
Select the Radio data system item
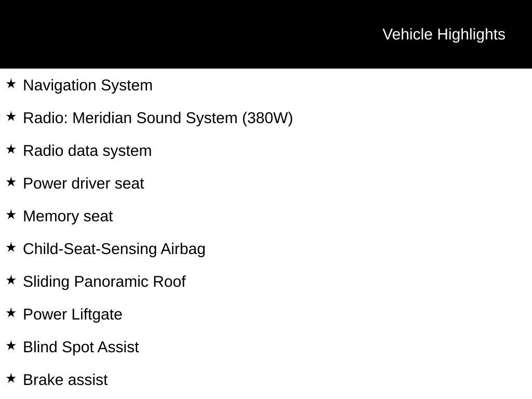(87, 151)
